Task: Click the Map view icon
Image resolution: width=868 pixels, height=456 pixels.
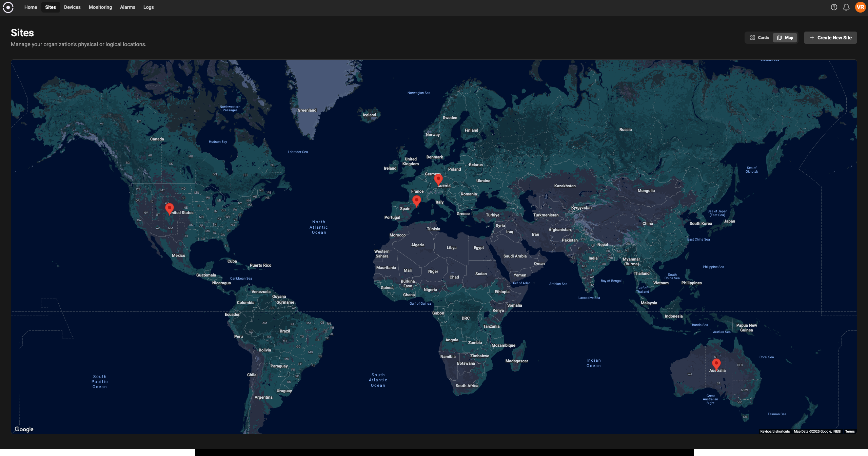Action: click(x=780, y=37)
